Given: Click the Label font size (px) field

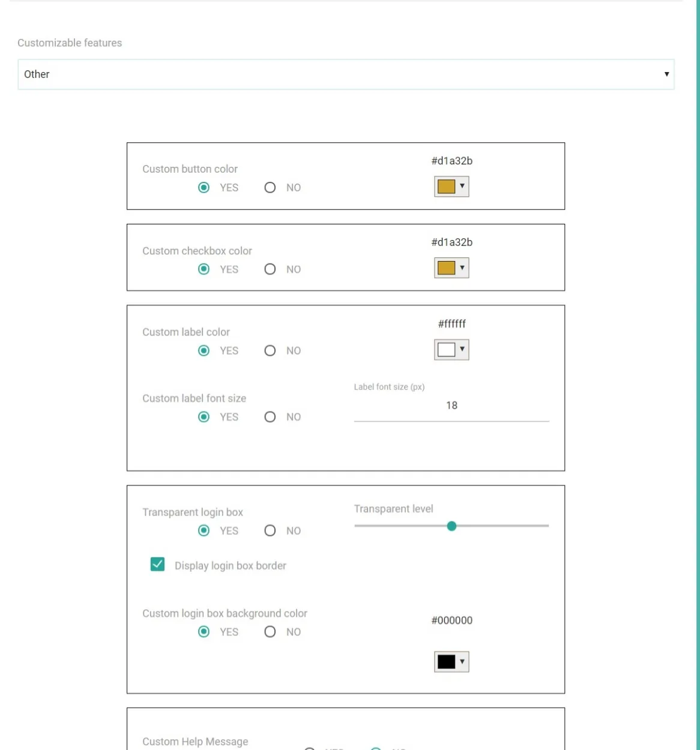Looking at the screenshot, I should click(x=451, y=406).
